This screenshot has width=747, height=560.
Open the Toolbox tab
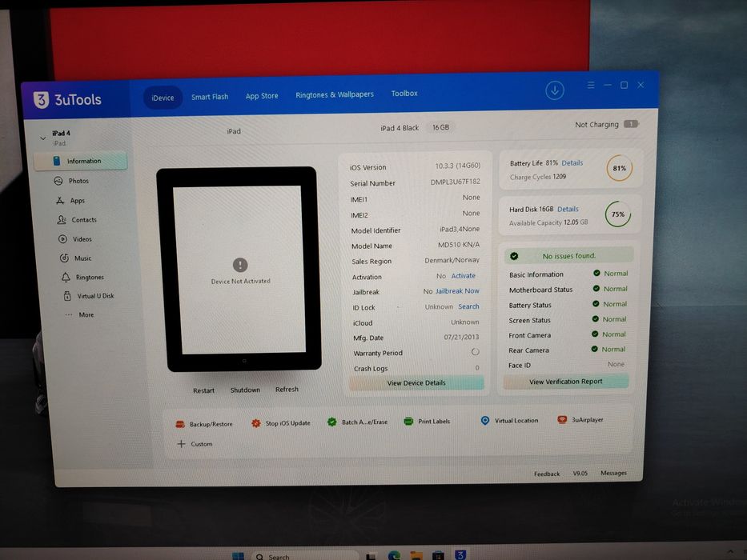click(x=404, y=94)
